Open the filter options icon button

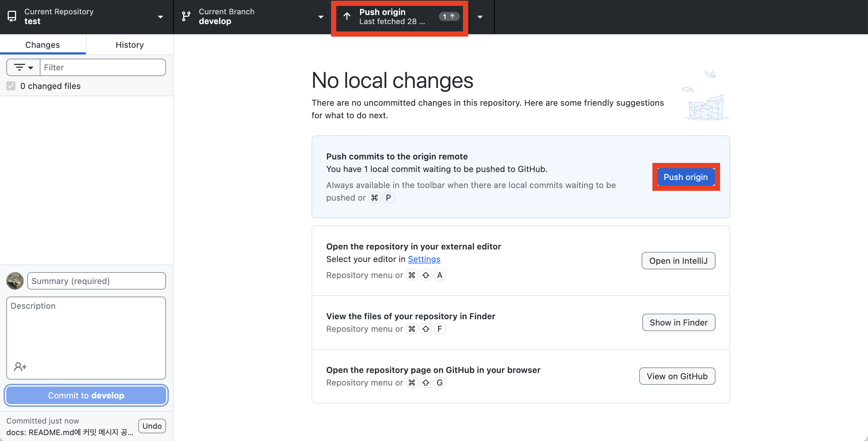click(x=23, y=67)
